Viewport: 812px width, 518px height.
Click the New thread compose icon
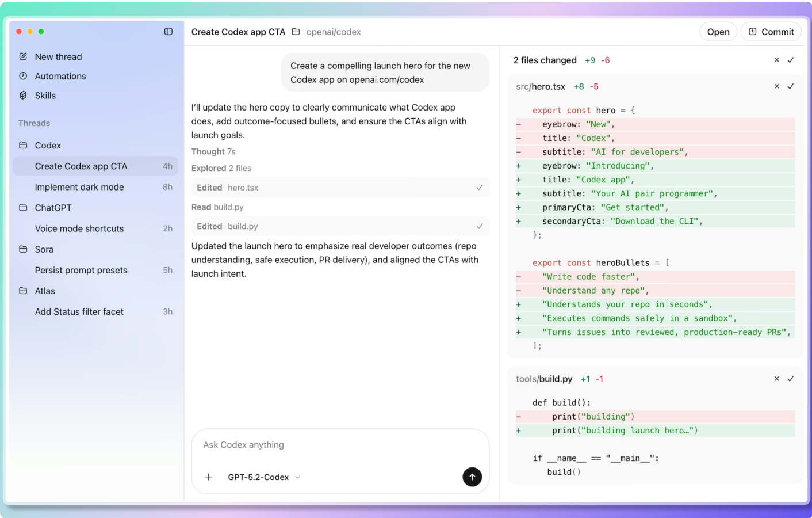pos(24,56)
